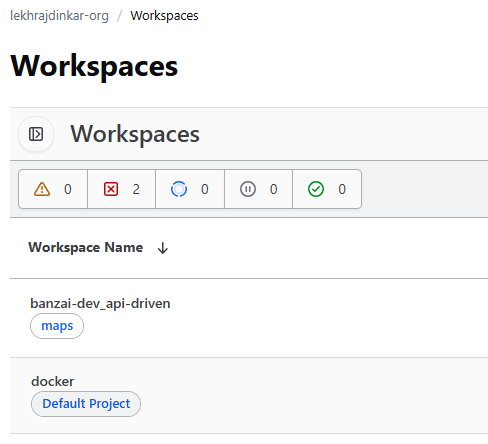Click the Default Project tag

86,404
